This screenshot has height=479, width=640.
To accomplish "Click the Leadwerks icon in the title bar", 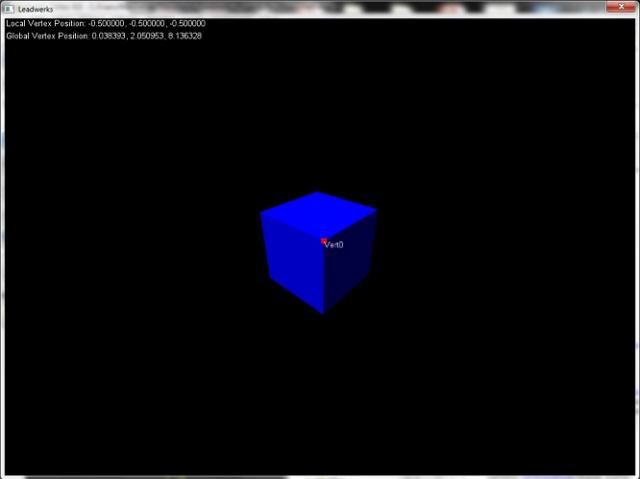I will pos(10,8).
